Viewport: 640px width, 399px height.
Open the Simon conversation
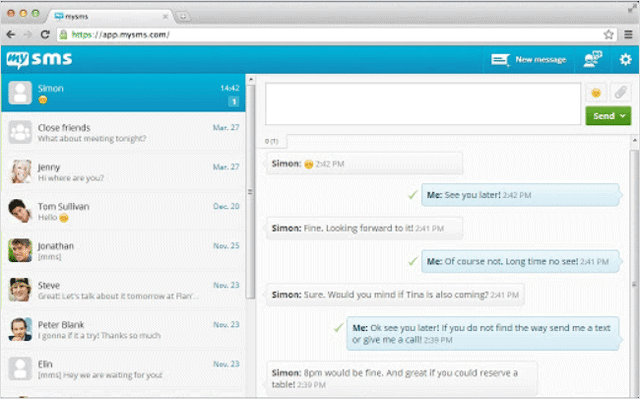(123, 93)
